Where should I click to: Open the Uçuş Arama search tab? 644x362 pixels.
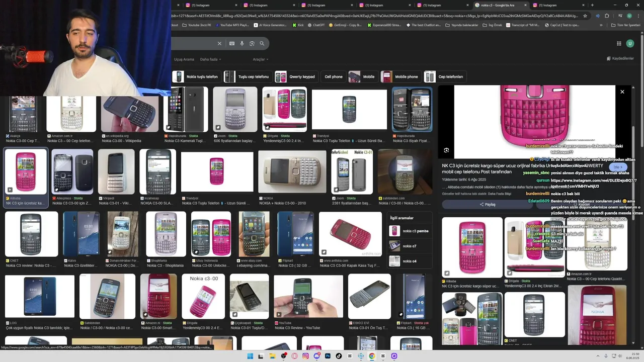click(184, 59)
